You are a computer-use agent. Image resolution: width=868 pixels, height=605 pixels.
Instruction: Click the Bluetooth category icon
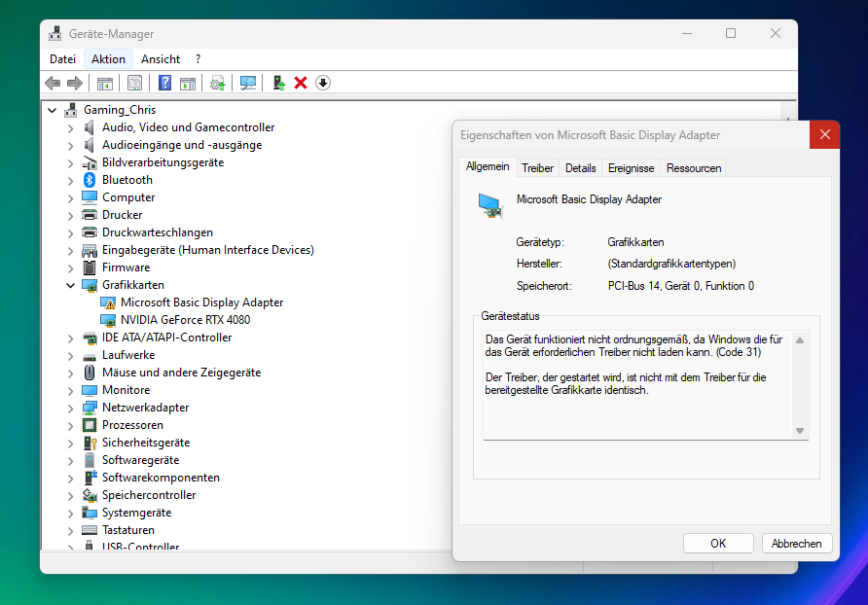[x=90, y=180]
